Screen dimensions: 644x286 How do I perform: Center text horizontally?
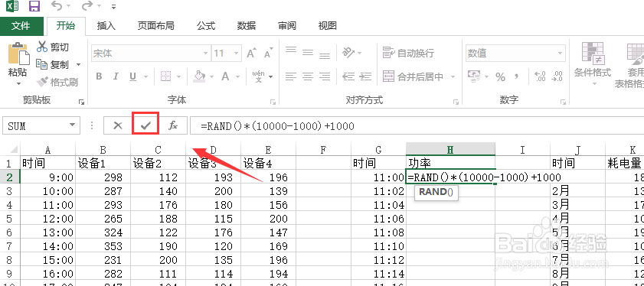coord(308,76)
